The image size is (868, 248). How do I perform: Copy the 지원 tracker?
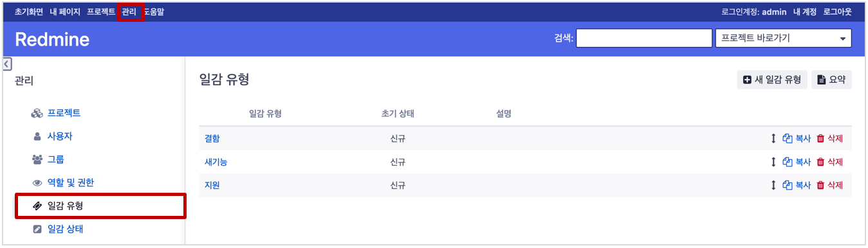(x=797, y=185)
